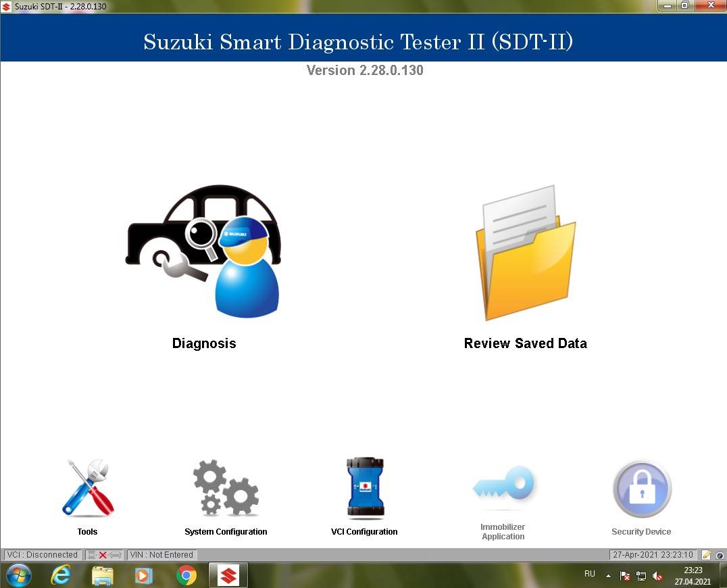Click the Suzuki logo in title bar

[7, 7]
